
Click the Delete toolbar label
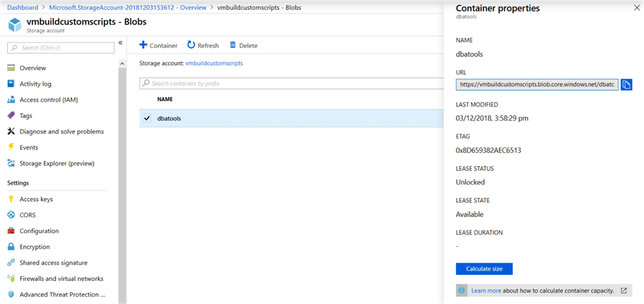pos(248,46)
